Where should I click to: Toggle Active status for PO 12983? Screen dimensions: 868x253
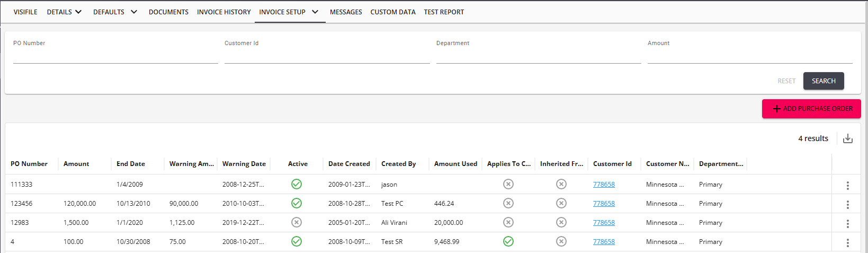297,222
